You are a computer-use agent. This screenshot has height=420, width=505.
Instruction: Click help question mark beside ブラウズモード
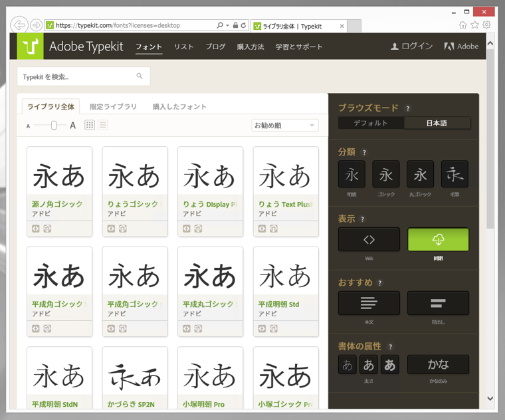pos(408,108)
